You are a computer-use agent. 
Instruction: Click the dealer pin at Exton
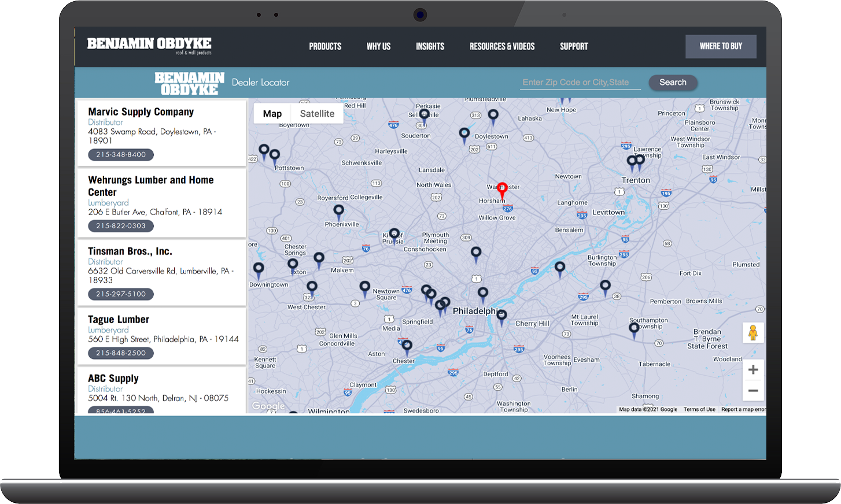(x=293, y=266)
